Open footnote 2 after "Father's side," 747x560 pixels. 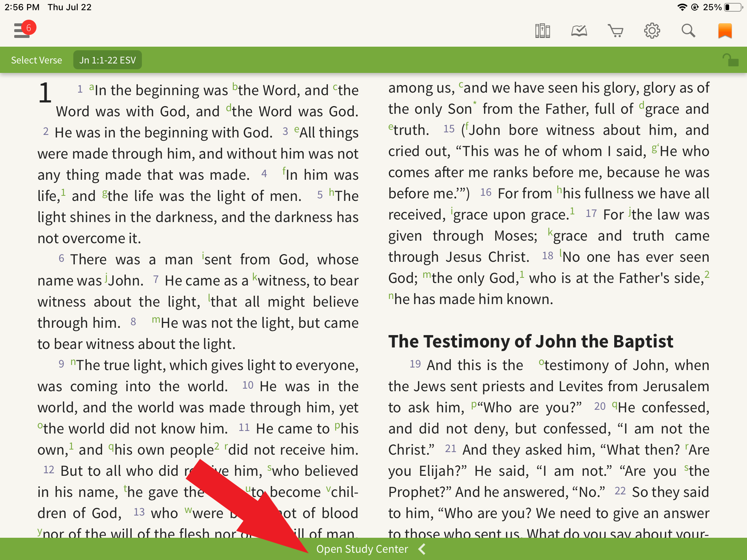707,274
